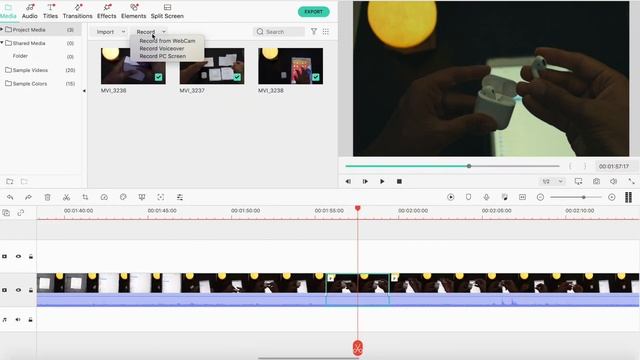Viewport: 640px width, 360px height.
Task: Open the Elements tab
Action: click(x=133, y=11)
